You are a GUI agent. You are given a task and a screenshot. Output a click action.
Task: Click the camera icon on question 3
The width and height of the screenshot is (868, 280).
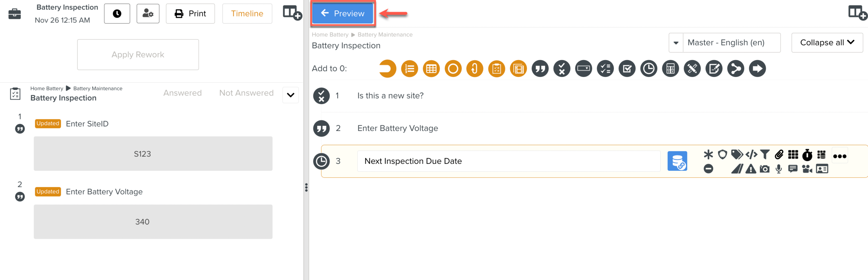[764, 169]
